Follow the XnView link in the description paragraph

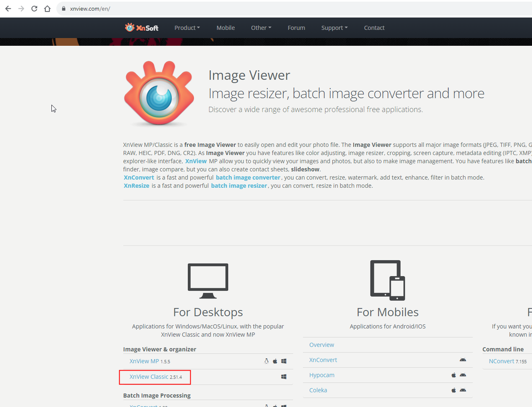196,161
